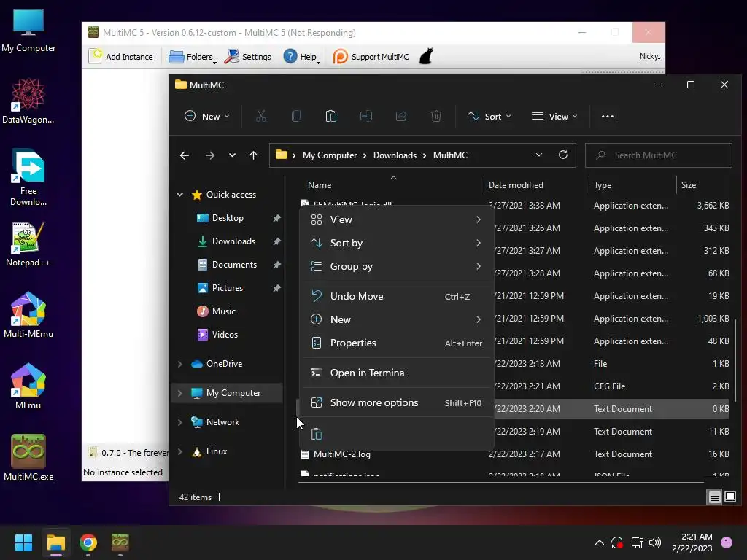Open Chrome from the taskbar
This screenshot has height=560, width=747.
point(88,542)
